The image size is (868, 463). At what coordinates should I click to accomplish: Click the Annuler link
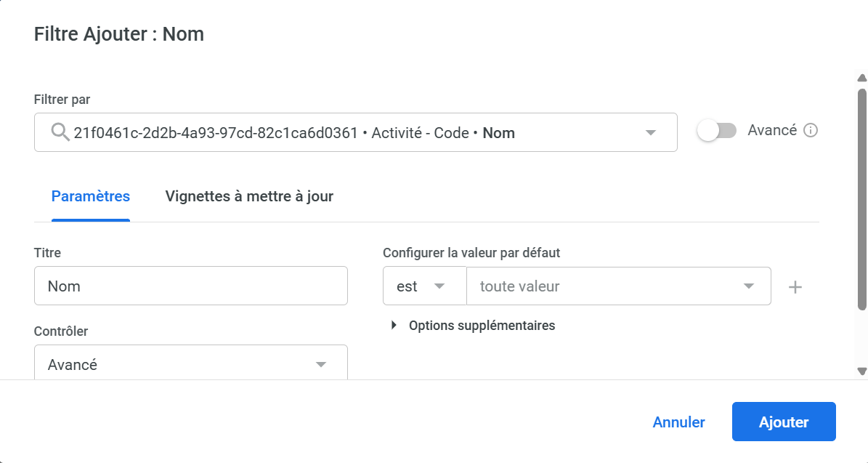tap(678, 422)
